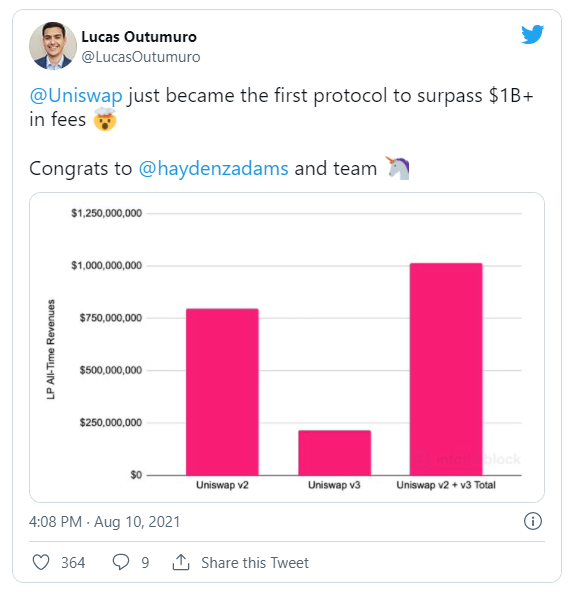Click the exploding head emoji
This screenshot has height=597, width=577.
105,119
